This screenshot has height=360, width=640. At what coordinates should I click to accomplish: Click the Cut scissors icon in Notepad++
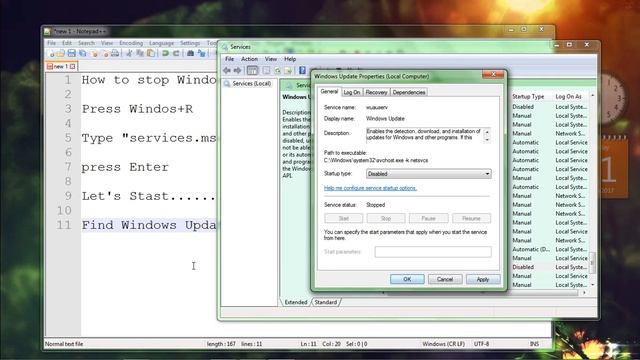[x=129, y=53]
